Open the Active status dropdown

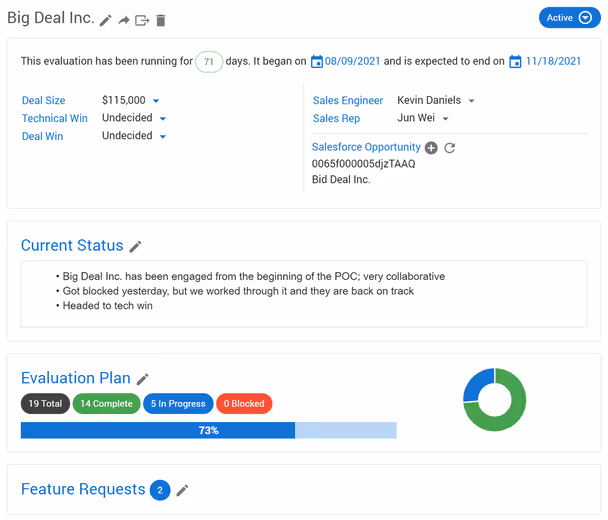[569, 18]
